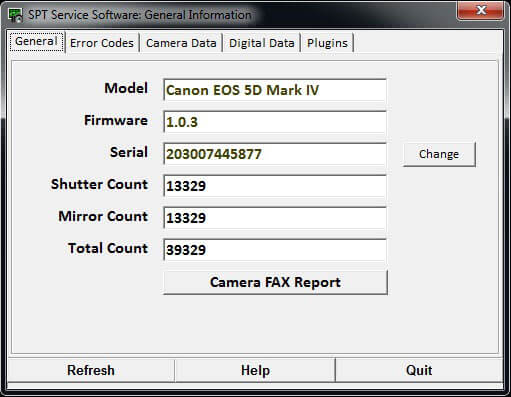Click the Mirror Count field
The height and width of the screenshot is (397, 511).
(275, 218)
